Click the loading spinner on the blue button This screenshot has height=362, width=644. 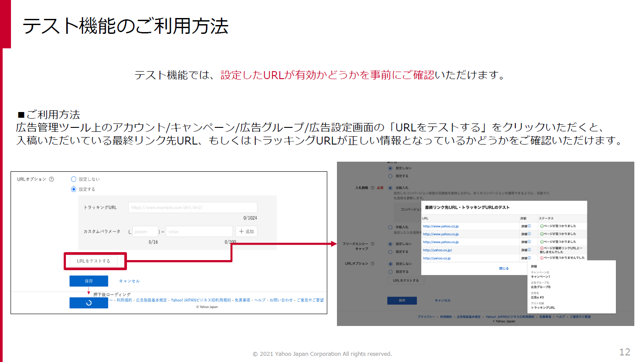click(89, 303)
